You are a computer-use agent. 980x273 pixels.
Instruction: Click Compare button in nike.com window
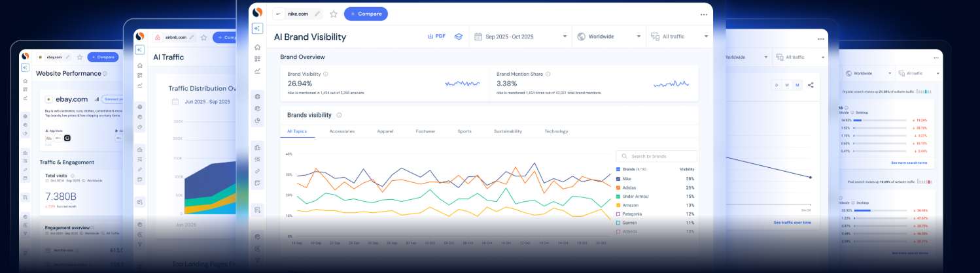tap(366, 14)
